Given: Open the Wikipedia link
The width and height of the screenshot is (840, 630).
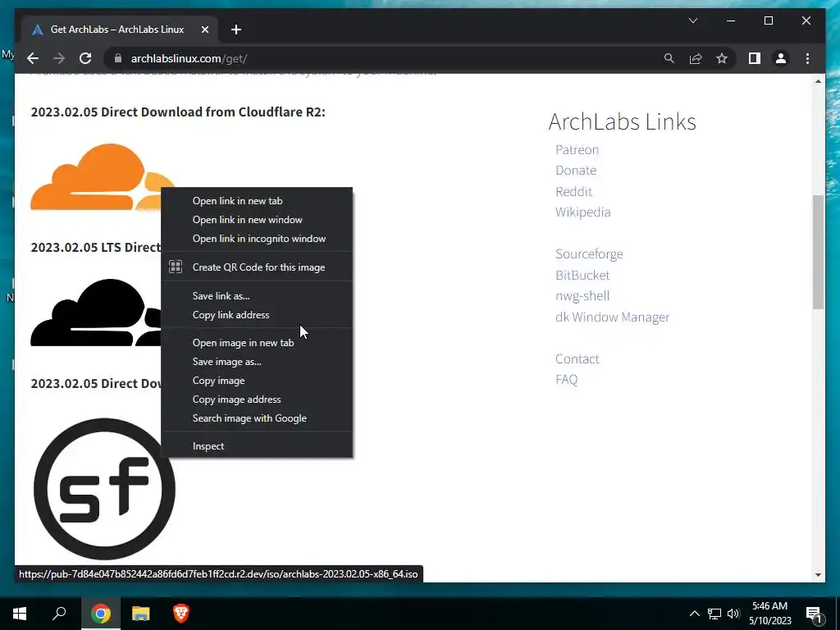Looking at the screenshot, I should pos(583,212).
